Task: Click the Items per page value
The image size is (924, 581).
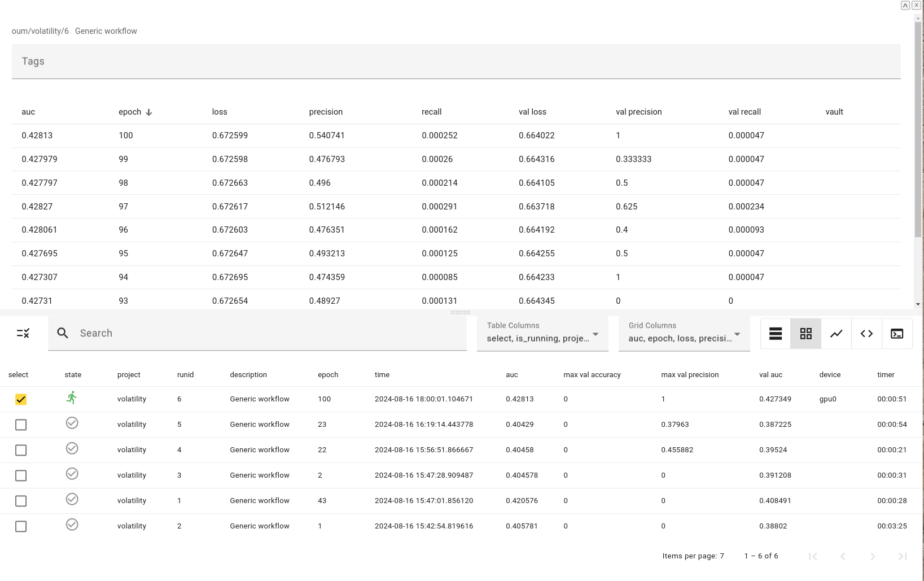Action: (x=721, y=556)
